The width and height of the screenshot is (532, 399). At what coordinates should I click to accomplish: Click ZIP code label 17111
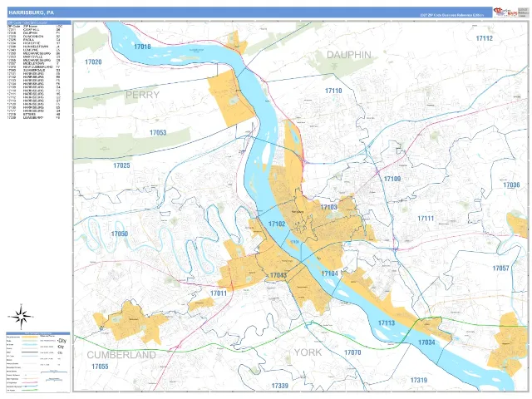(x=426, y=219)
